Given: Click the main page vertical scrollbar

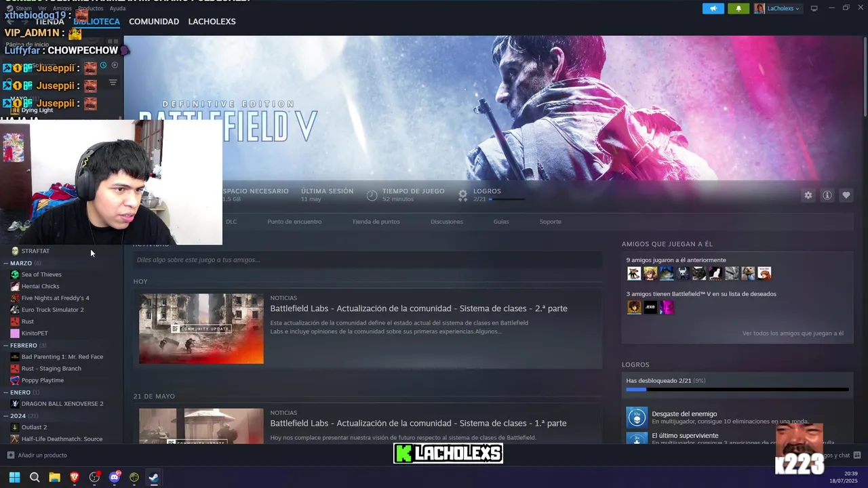Looking at the screenshot, I should (x=865, y=75).
